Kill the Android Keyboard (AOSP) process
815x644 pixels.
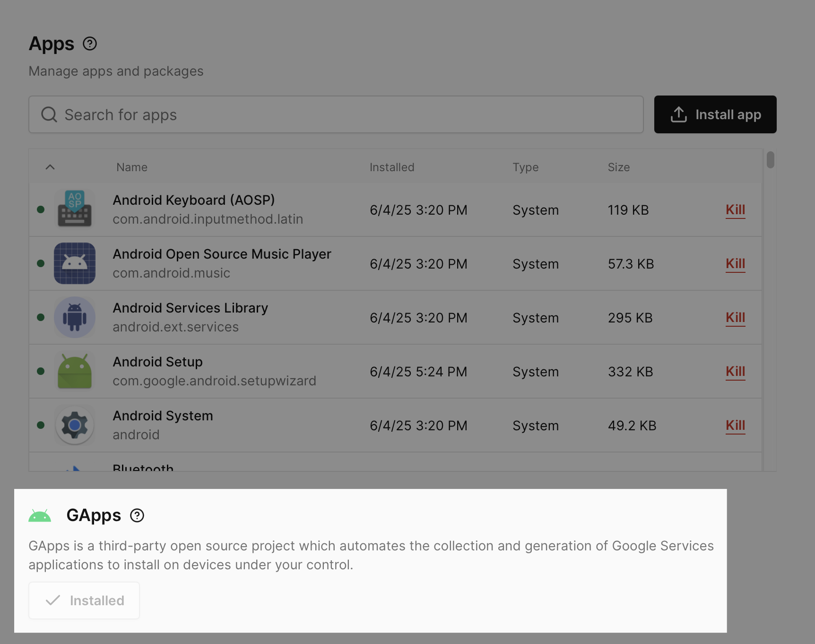tap(736, 210)
